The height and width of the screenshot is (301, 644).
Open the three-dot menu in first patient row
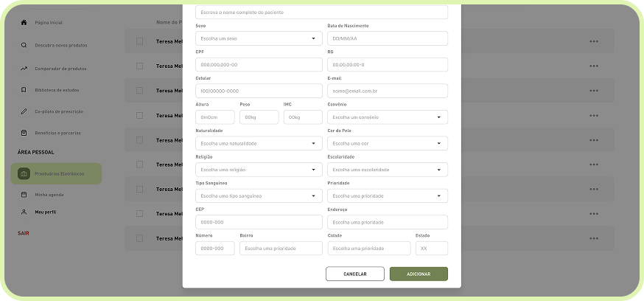pyautogui.click(x=594, y=41)
